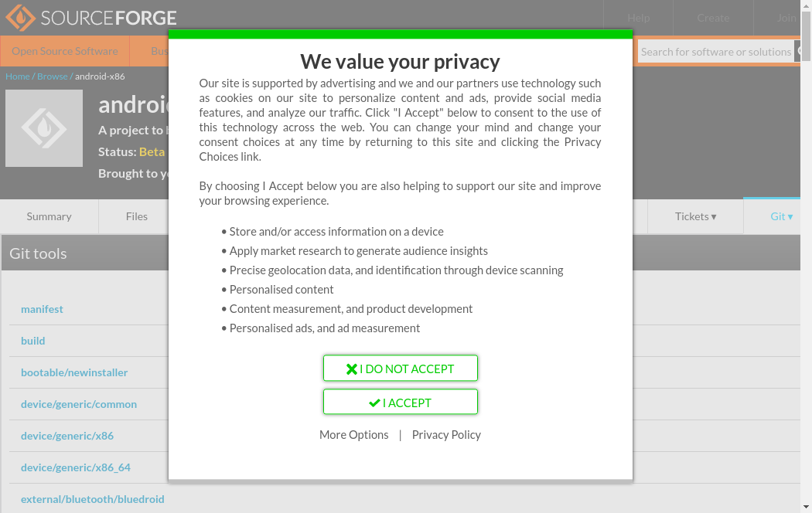Image resolution: width=812 pixels, height=513 pixels.
Task: Click the Create menu item
Action: coord(712,18)
